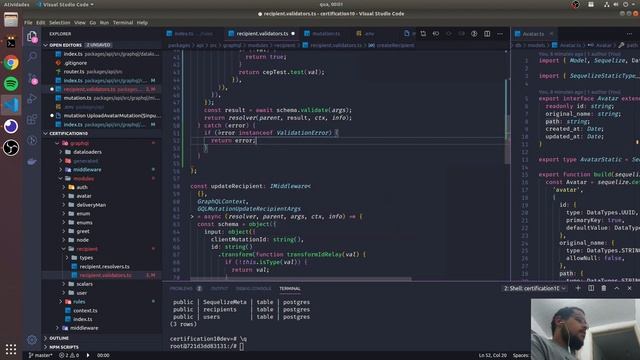This screenshot has width=640, height=360.
Task: Click master branch in status bar
Action: [40, 356]
